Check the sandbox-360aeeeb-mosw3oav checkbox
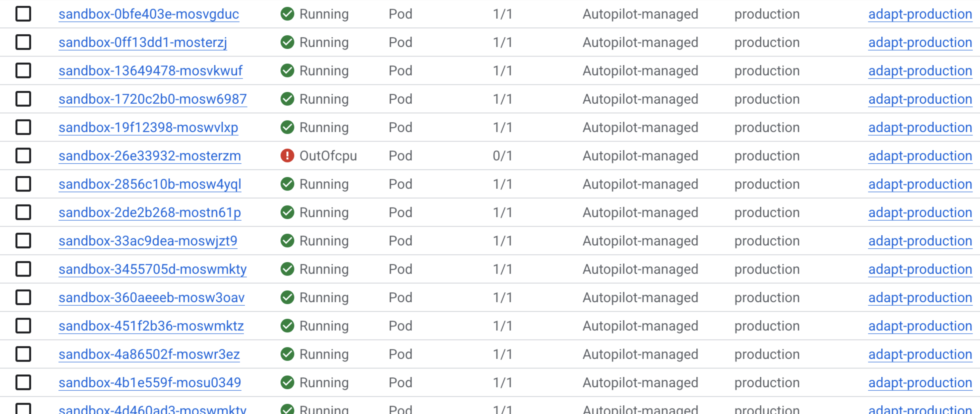980x414 pixels. (23, 297)
